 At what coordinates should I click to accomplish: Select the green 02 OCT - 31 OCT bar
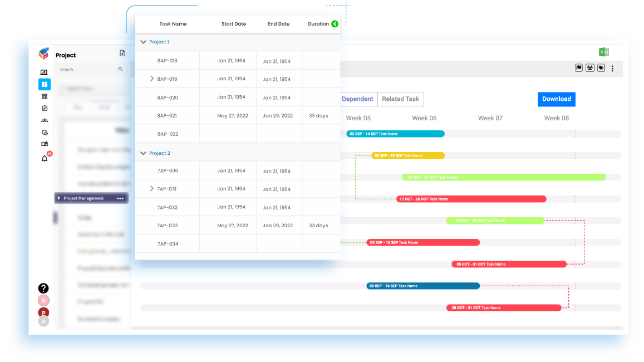tap(504, 178)
